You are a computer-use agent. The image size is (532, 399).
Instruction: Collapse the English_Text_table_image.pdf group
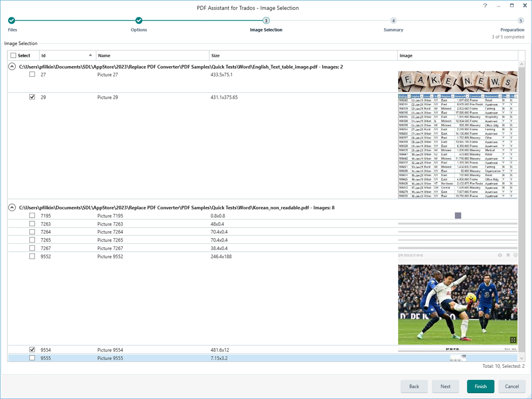(12, 66)
